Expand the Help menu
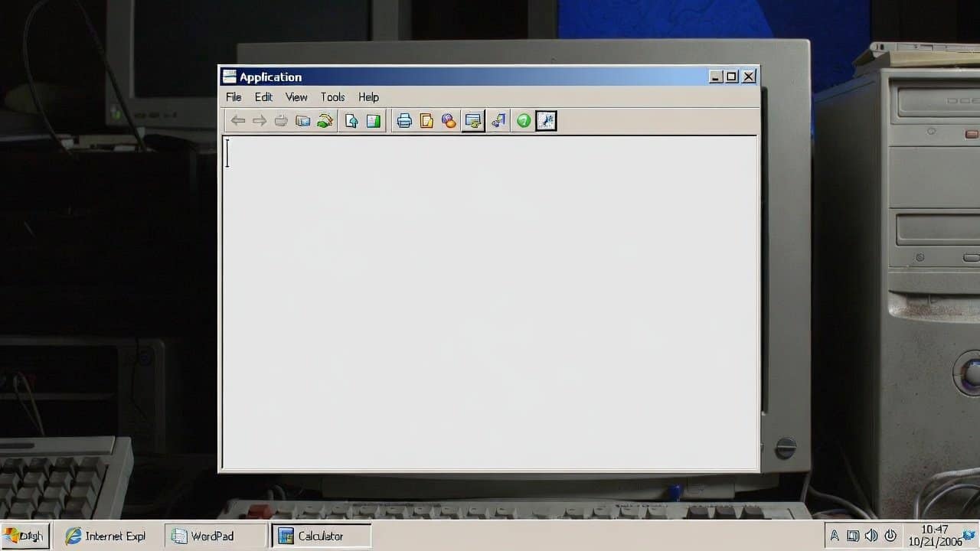The width and height of the screenshot is (980, 551). point(368,97)
